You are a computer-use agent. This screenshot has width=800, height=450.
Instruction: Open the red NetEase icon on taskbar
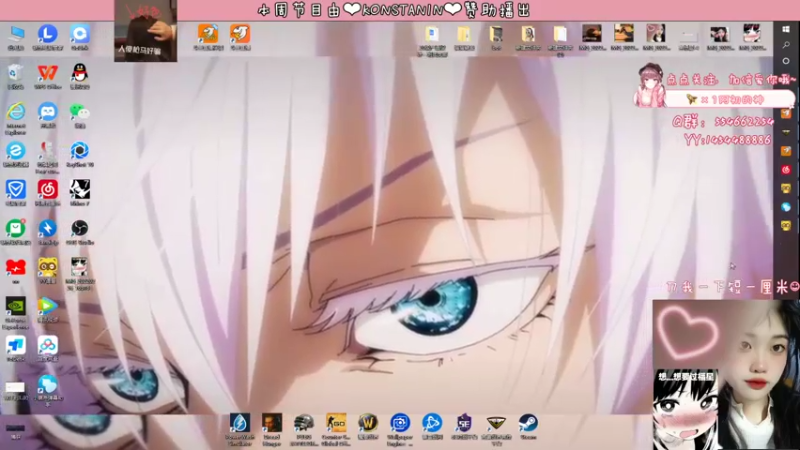pos(786,169)
